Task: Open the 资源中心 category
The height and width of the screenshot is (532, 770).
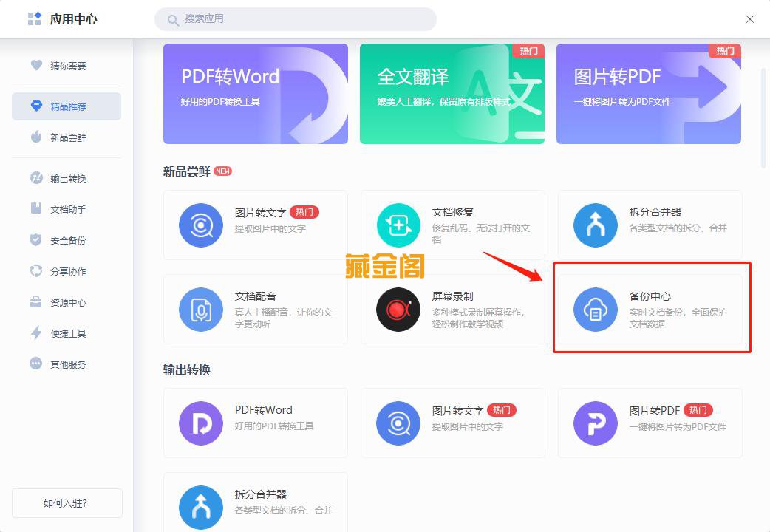Action: [67, 301]
